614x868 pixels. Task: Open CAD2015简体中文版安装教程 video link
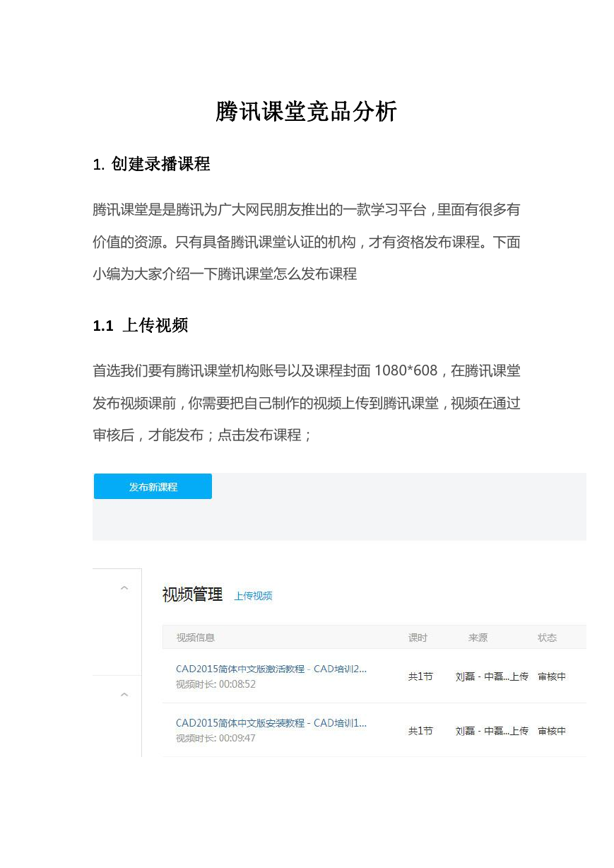[x=271, y=722]
